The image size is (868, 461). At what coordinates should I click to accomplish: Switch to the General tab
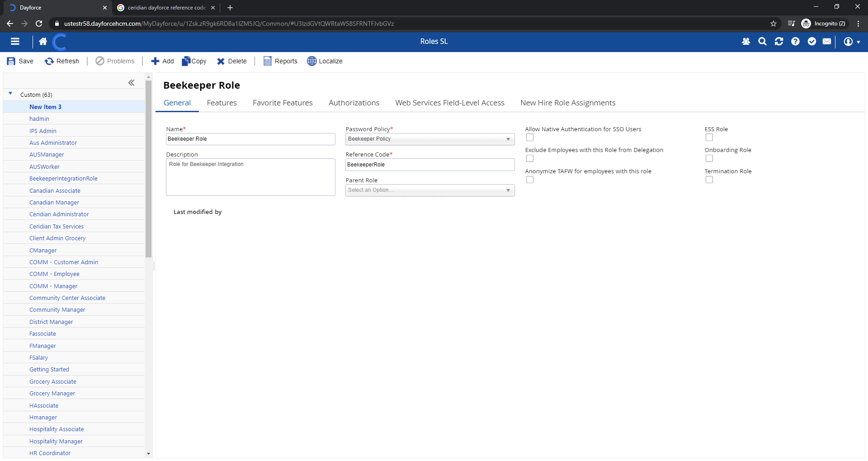coord(177,103)
